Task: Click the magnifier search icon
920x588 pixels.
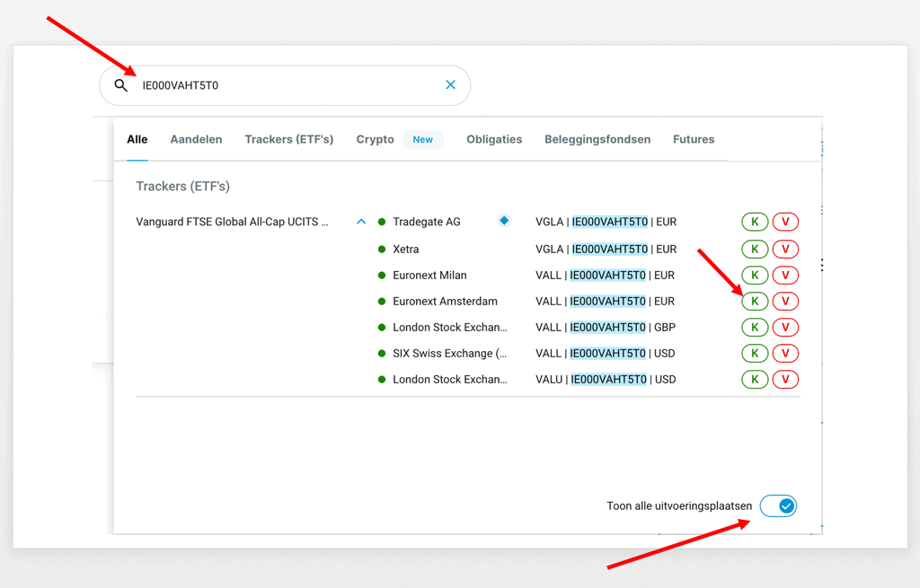Action: (121, 85)
